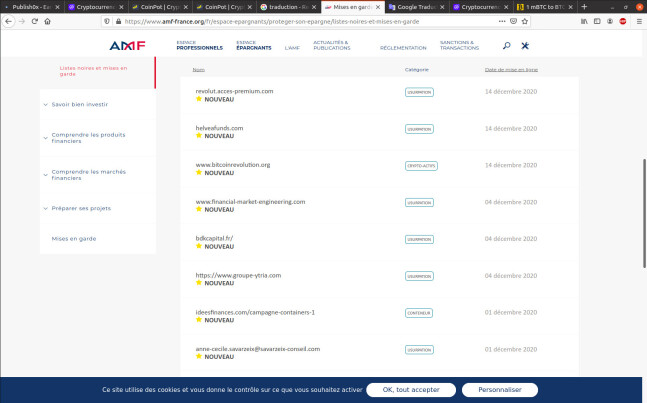Click anne-cecile.savarzeix@savarzeix-conseil.com entry

(x=257, y=349)
